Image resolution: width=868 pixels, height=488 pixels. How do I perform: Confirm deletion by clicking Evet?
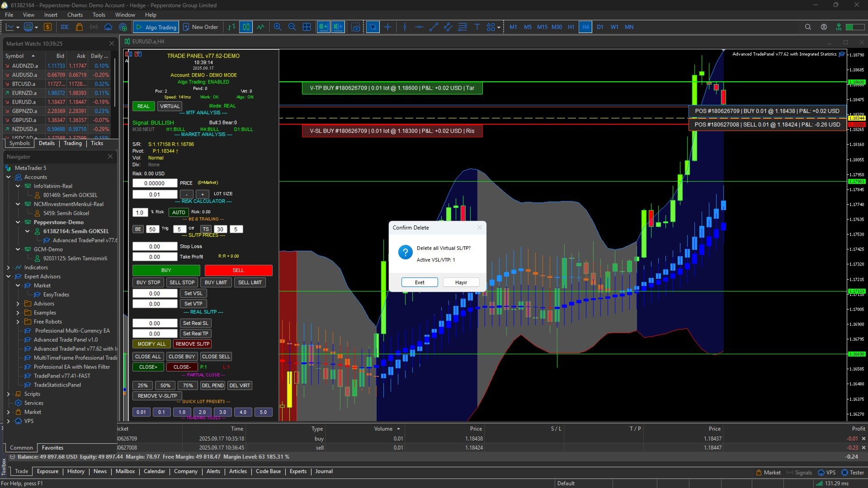click(419, 282)
